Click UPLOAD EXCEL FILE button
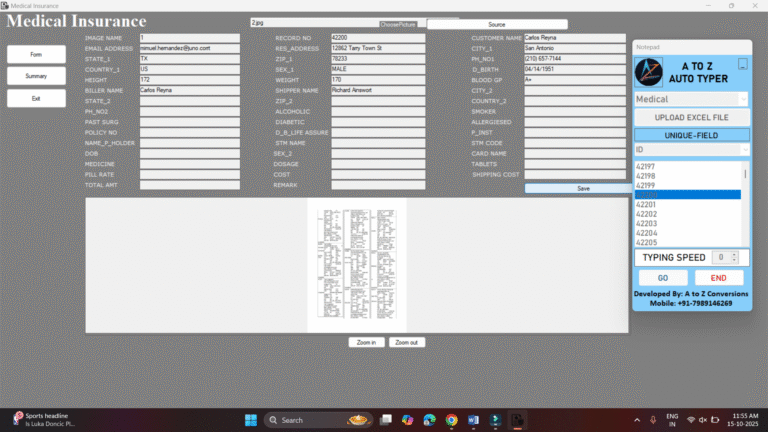Viewport: 768px width, 432px height. (x=691, y=118)
